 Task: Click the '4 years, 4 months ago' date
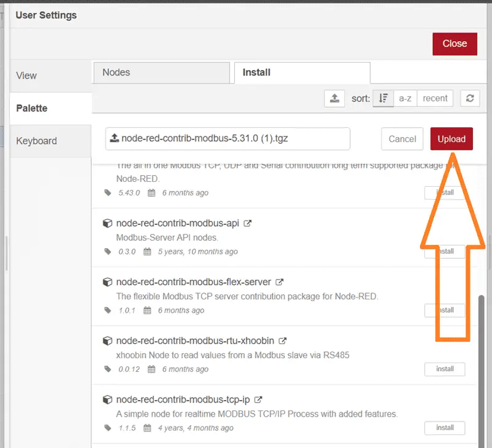click(x=196, y=428)
